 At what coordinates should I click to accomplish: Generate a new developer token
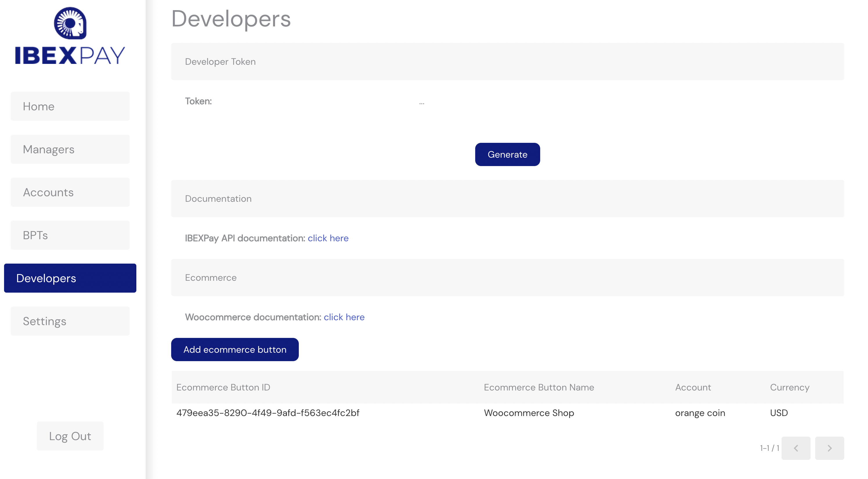[x=507, y=154]
